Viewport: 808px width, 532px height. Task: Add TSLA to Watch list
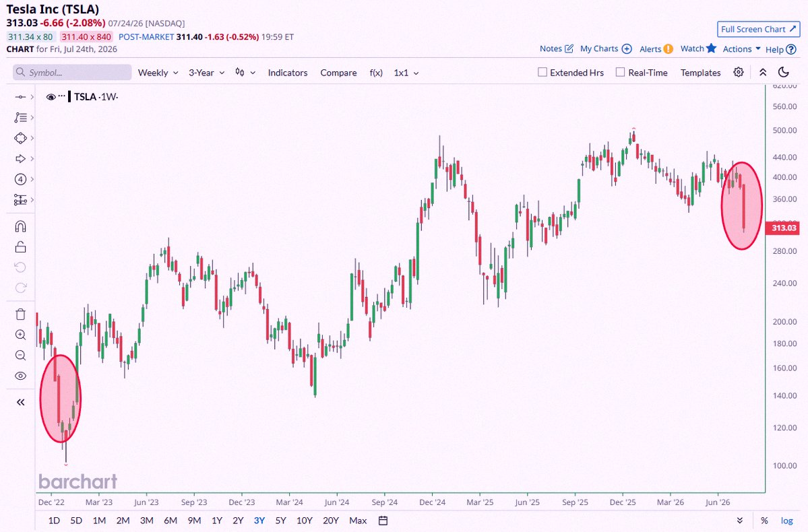coord(698,48)
